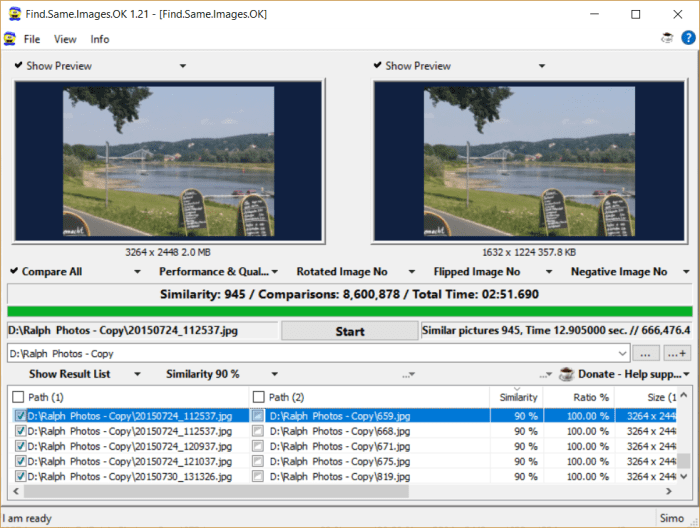The width and height of the screenshot is (700, 528).
Task: Expand the Performance & Quality dropdown
Action: (216, 272)
